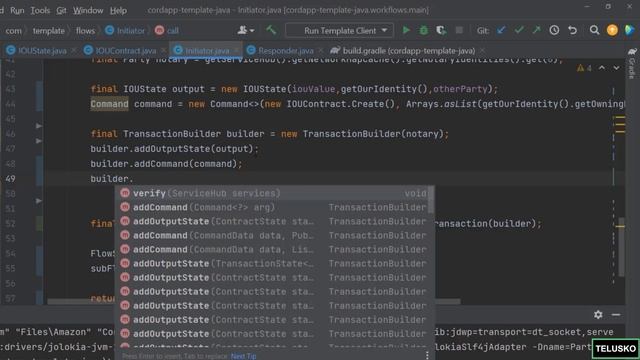This screenshot has width=640, height=360.
Task: Click Next Tip link in completion popup
Action: pos(243,356)
